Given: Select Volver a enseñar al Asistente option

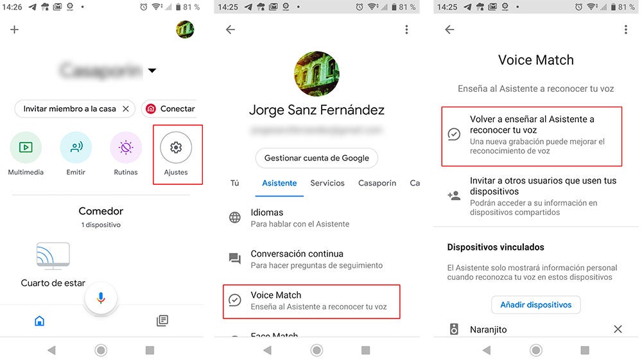Looking at the screenshot, I should point(532,136).
